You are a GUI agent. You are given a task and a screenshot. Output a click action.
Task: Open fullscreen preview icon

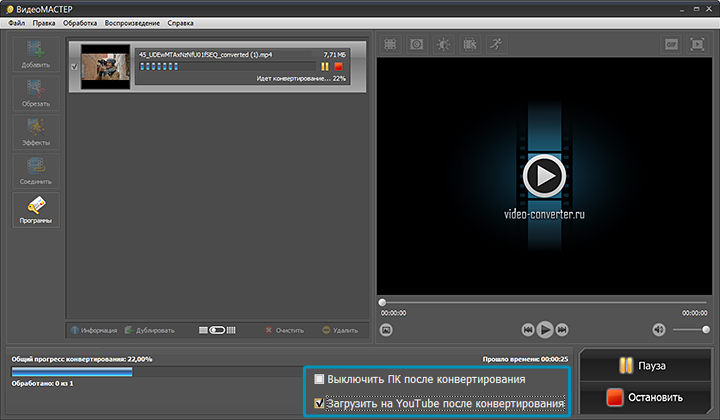pos(697,45)
